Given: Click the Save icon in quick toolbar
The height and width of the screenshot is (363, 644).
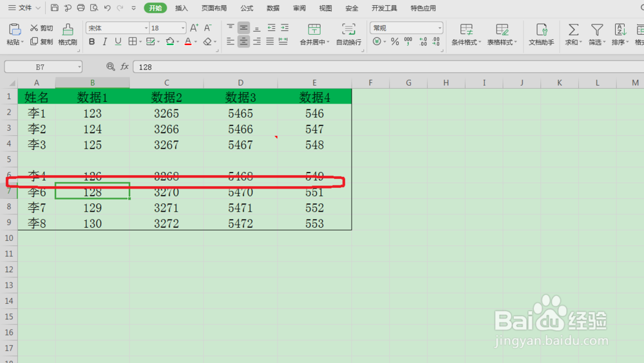Looking at the screenshot, I should [54, 8].
